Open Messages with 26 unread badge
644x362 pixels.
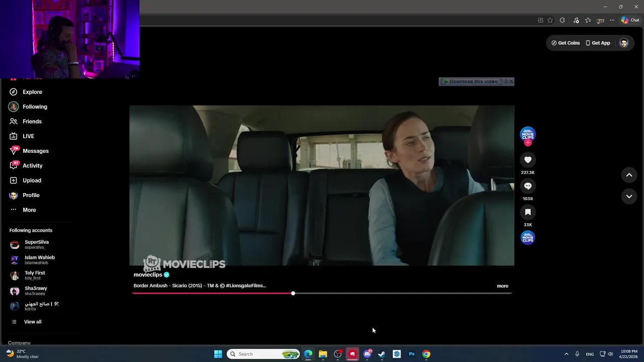pyautogui.click(x=29, y=151)
